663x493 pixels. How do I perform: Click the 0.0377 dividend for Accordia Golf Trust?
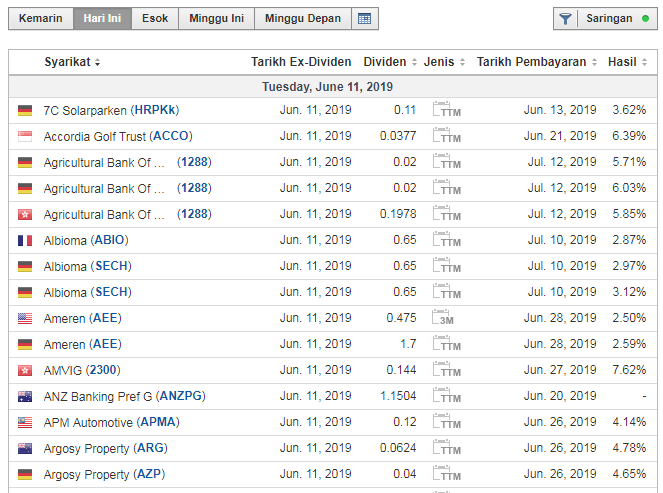pos(398,136)
